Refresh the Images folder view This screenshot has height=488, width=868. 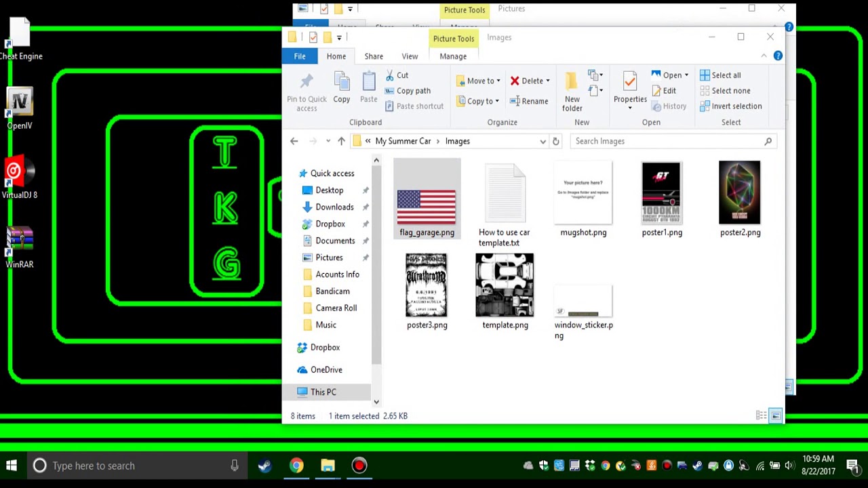(555, 141)
